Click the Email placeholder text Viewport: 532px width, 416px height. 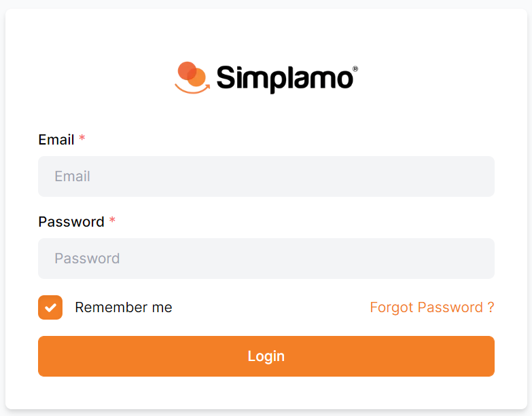pos(73,176)
